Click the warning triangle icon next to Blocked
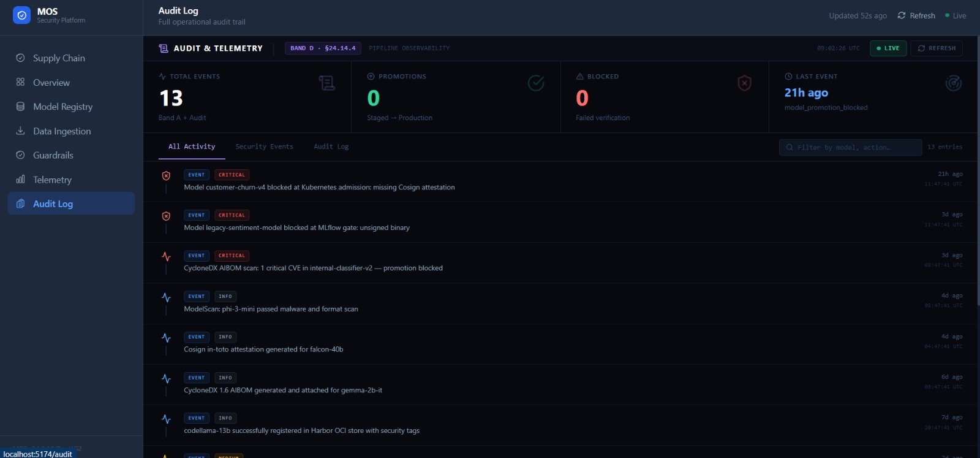Image resolution: width=980 pixels, height=458 pixels. point(579,77)
